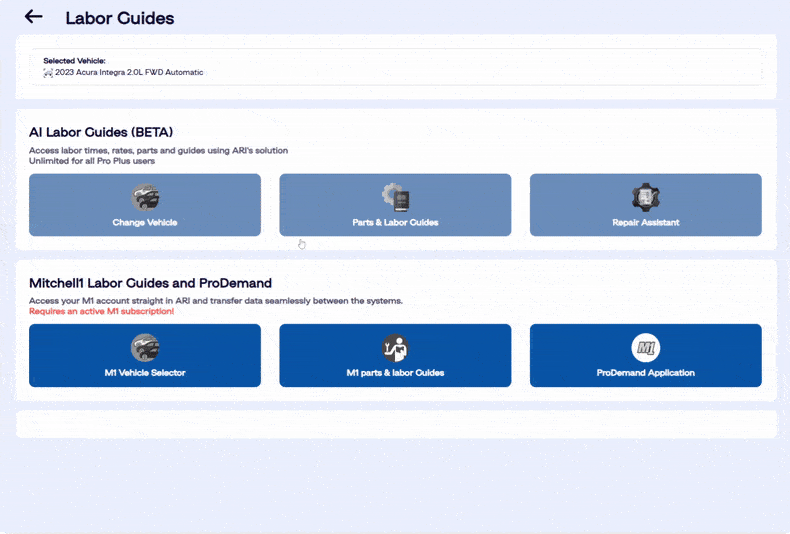Click the gear icon on Parts & Labor Guides
The width and height of the screenshot is (790, 534).
click(395, 197)
